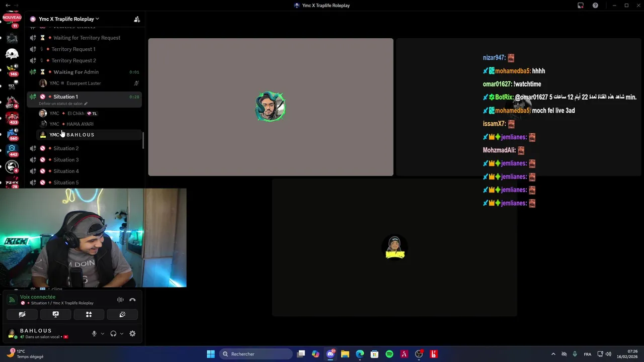Click the Discord taskbar icon

click(x=331, y=354)
